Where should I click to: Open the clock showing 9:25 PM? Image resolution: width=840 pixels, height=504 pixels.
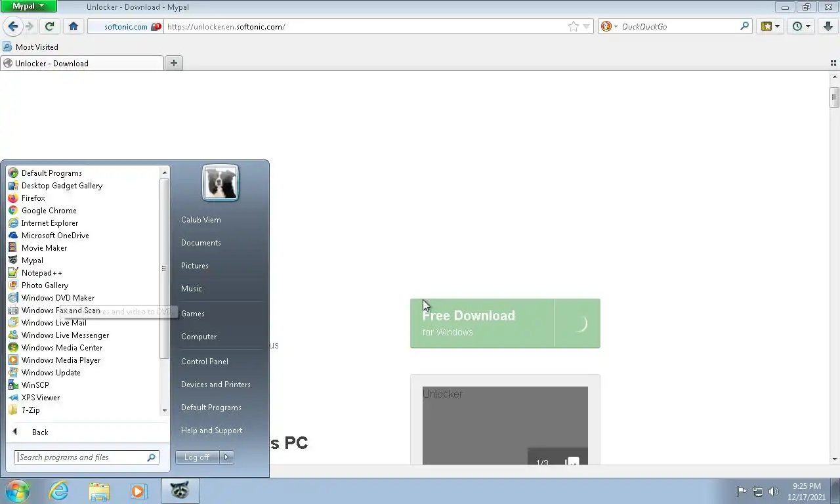807,491
